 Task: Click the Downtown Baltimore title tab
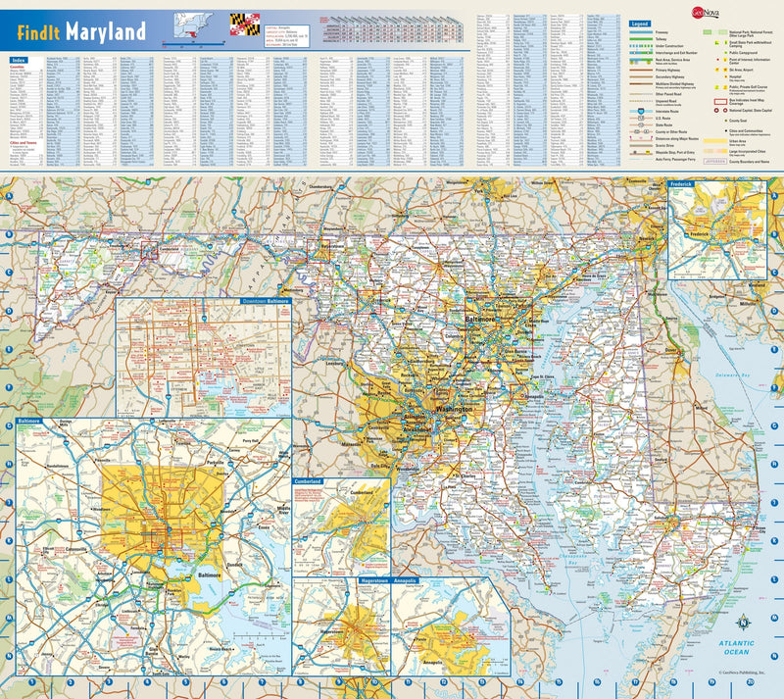(265, 301)
